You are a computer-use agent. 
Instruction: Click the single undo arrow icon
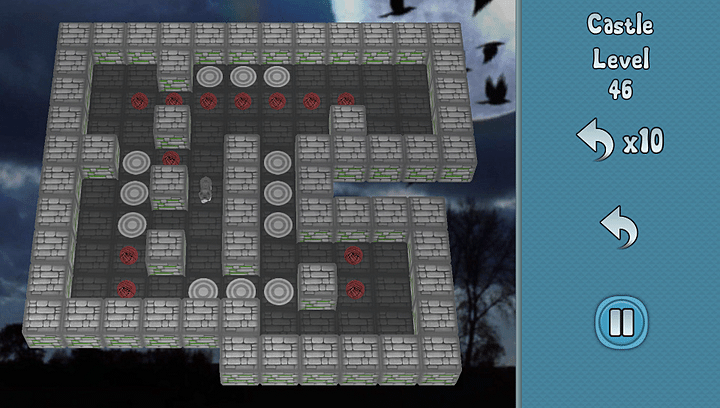[620, 230]
